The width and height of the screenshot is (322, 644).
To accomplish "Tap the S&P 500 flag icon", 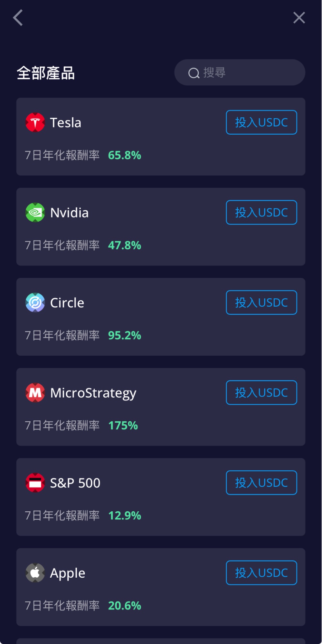I will tap(35, 483).
